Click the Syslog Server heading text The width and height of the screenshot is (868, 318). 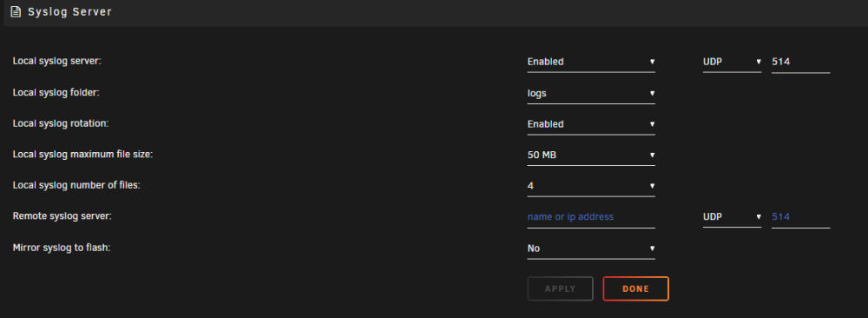pyautogui.click(x=69, y=11)
